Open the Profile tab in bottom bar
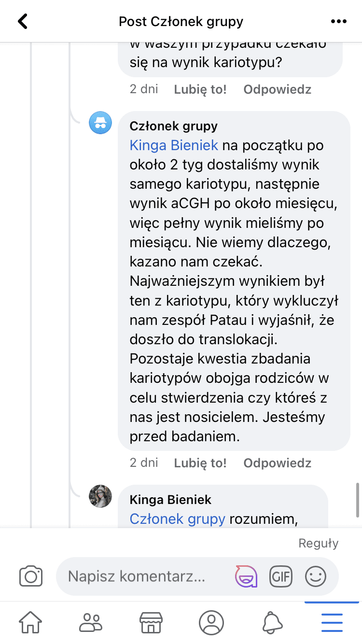Viewport: 362px width, 644px height. point(211,622)
